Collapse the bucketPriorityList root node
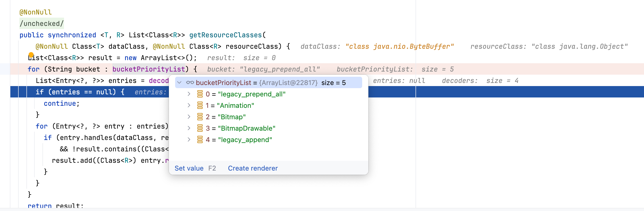This screenshot has width=644, height=211. tap(179, 83)
